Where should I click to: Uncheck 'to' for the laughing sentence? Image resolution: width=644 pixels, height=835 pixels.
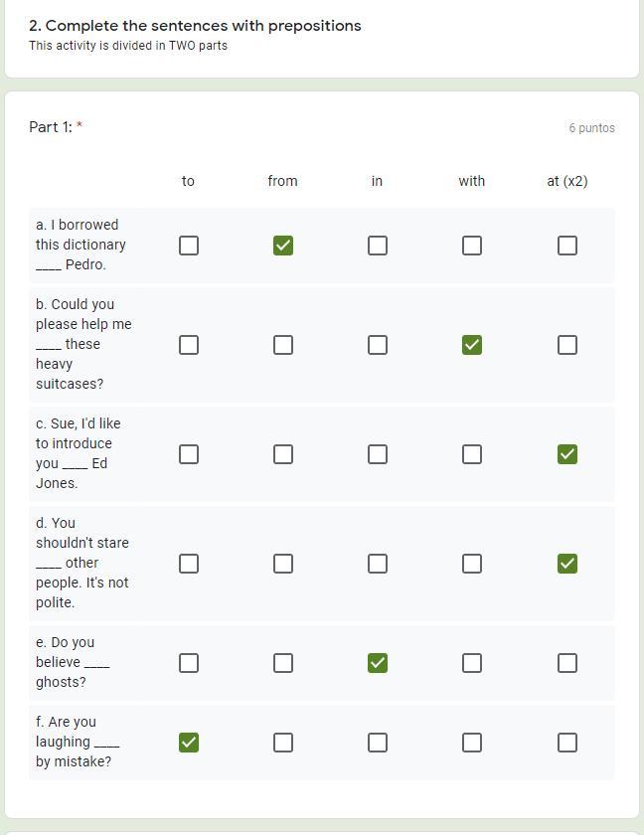(189, 743)
